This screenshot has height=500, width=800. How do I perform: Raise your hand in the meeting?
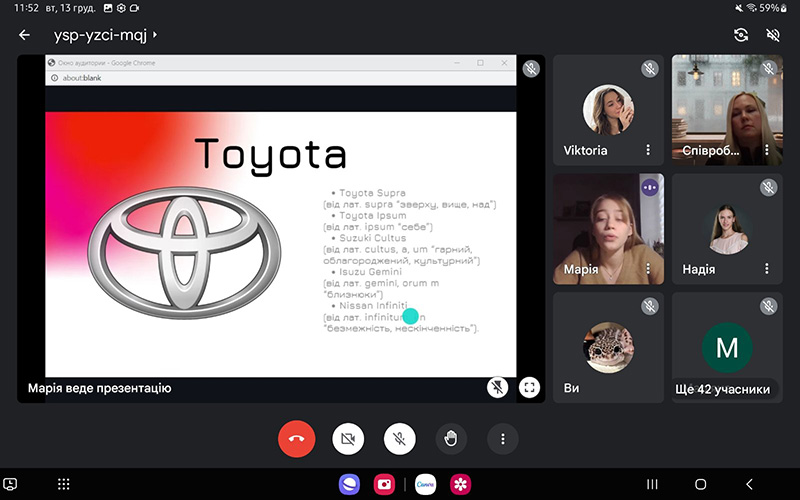451,438
